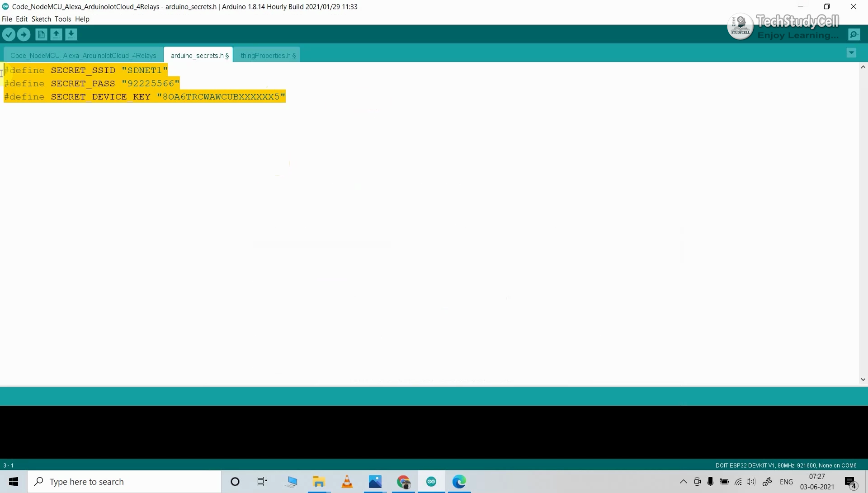This screenshot has width=868, height=493.
Task: Select the Arduino icon in the taskbar
Action: (x=431, y=482)
